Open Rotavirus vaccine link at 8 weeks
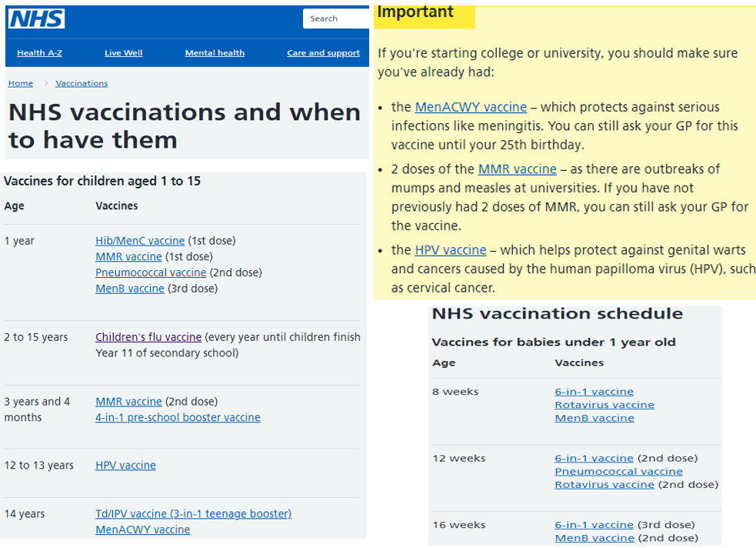The width and height of the screenshot is (756, 548). (x=604, y=405)
